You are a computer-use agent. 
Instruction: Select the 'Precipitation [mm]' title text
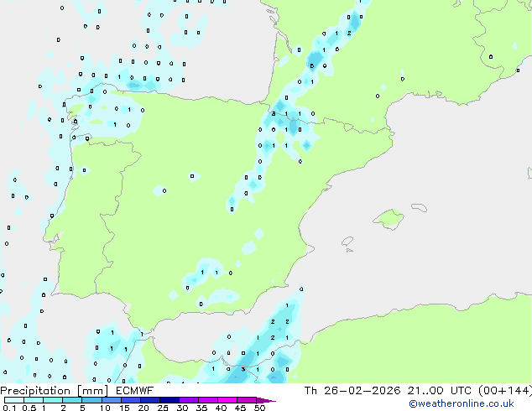(54, 391)
